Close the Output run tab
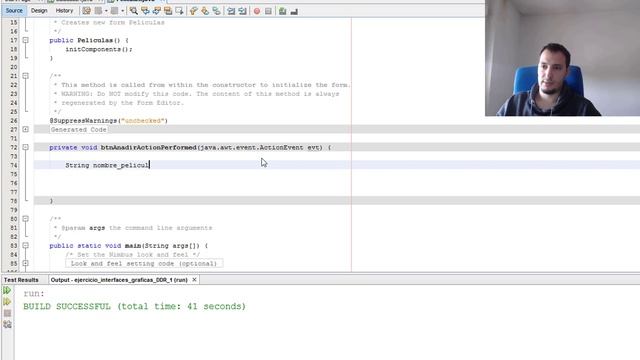 194,280
